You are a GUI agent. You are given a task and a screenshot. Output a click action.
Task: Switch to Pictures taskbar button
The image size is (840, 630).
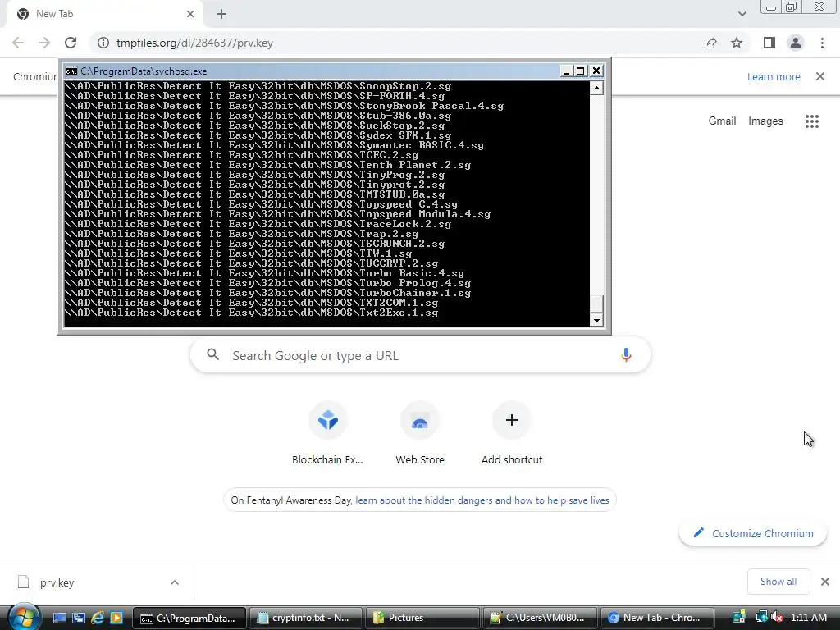[422, 618]
